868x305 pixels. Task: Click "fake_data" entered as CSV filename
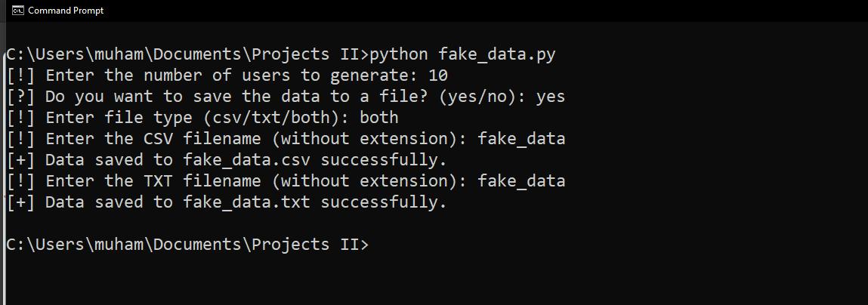pos(521,139)
